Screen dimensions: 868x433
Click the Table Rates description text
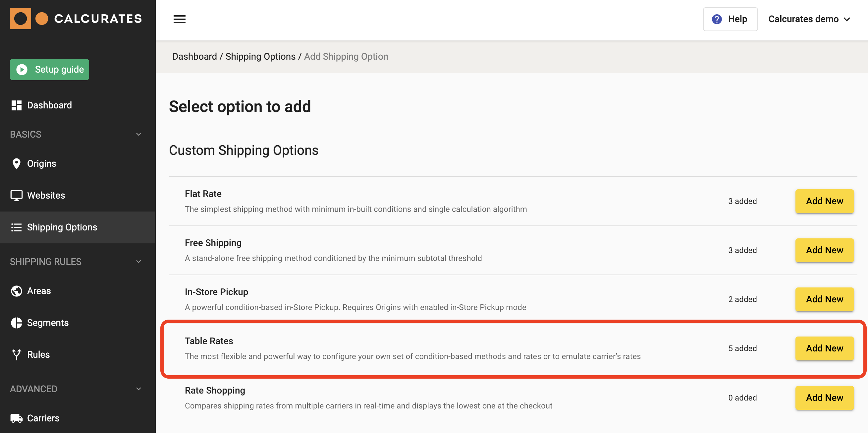[413, 356]
